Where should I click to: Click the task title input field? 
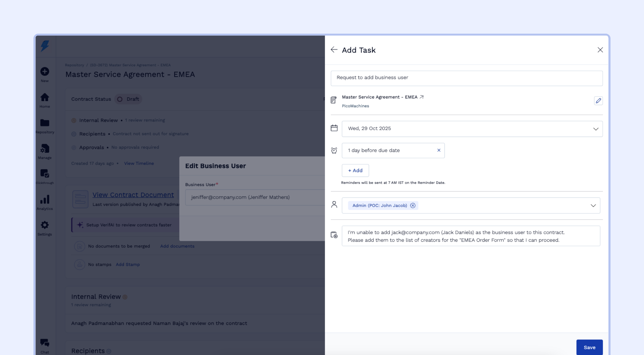click(x=466, y=78)
